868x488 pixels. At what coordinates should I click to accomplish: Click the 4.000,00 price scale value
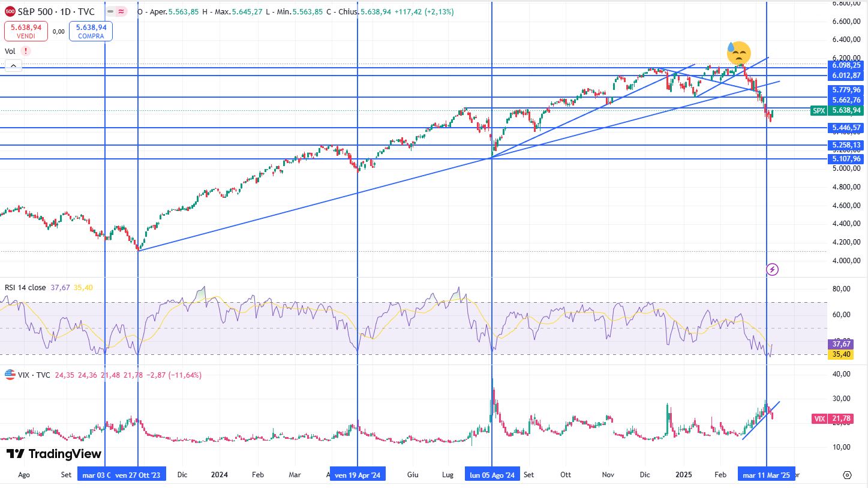click(x=846, y=260)
